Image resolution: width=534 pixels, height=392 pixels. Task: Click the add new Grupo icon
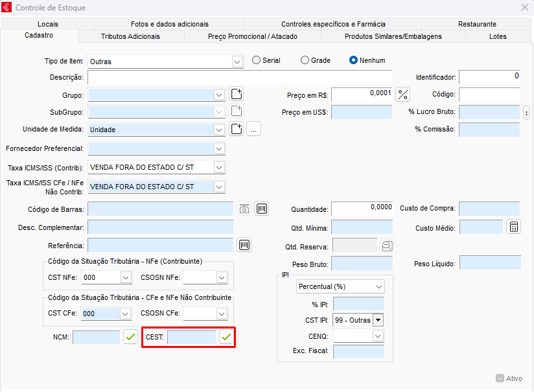click(x=237, y=95)
